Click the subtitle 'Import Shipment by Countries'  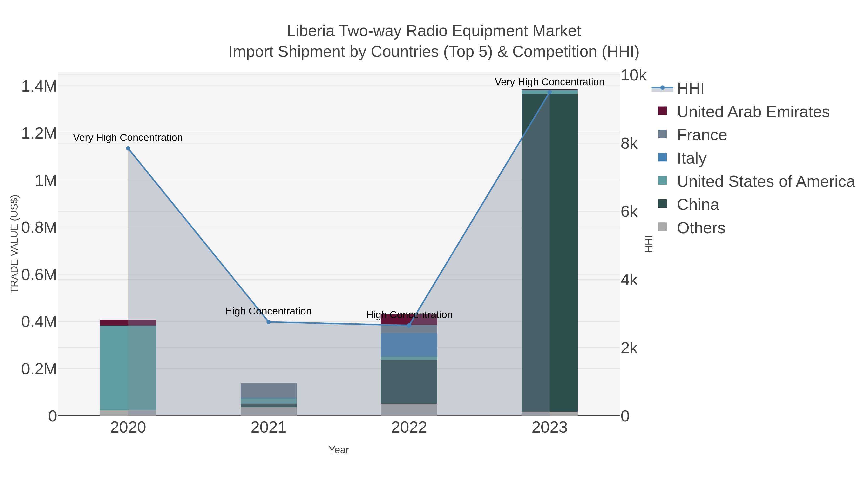334,52
